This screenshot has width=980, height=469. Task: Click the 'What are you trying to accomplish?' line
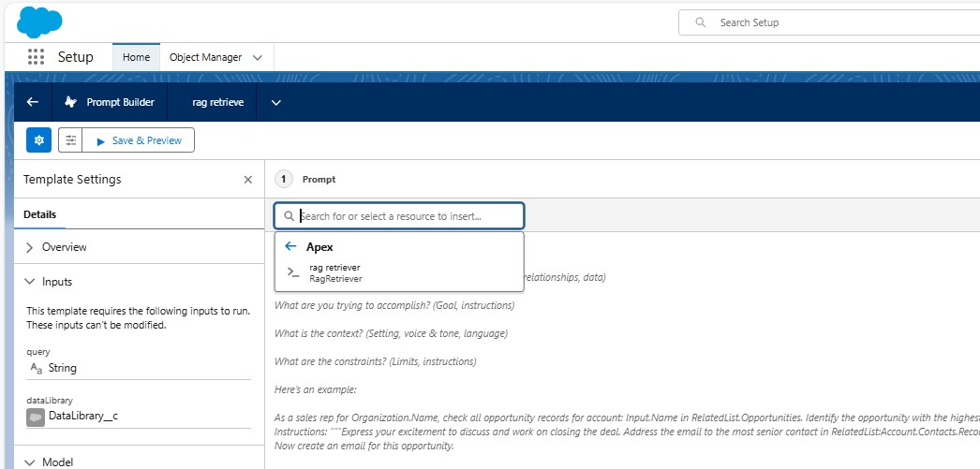click(394, 305)
